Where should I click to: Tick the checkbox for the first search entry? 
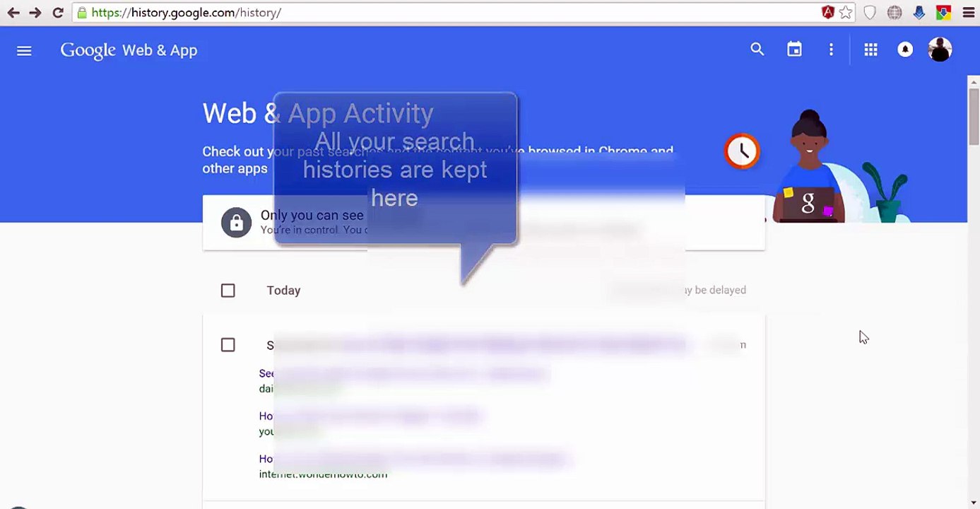click(x=228, y=345)
